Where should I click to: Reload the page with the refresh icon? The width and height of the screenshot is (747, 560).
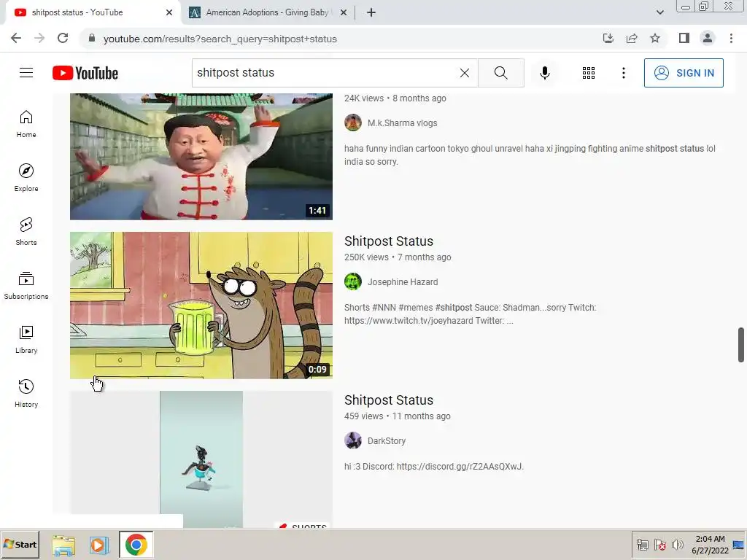point(63,39)
